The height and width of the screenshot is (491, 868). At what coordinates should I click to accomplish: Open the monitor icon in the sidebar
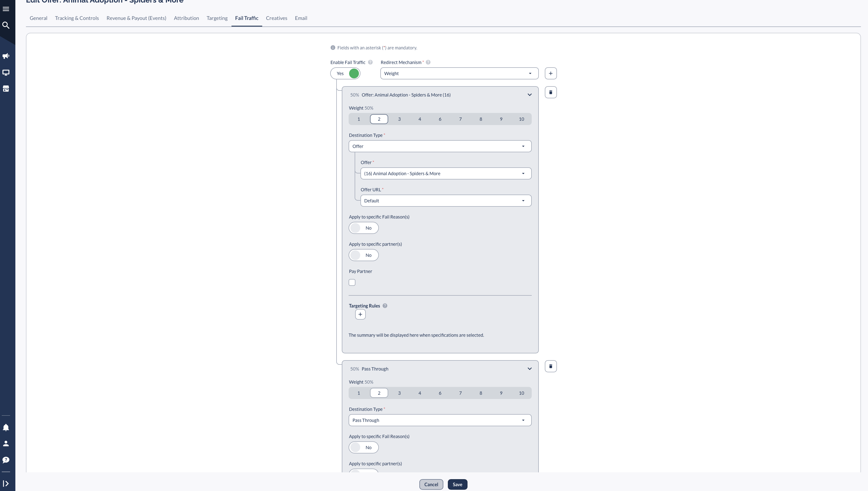coord(6,73)
